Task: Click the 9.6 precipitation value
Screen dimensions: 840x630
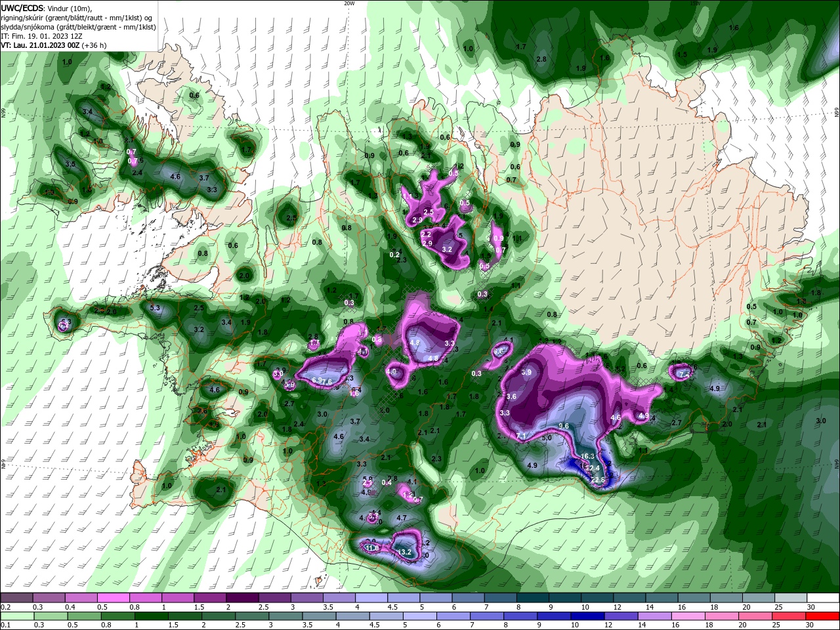Action: click(564, 426)
